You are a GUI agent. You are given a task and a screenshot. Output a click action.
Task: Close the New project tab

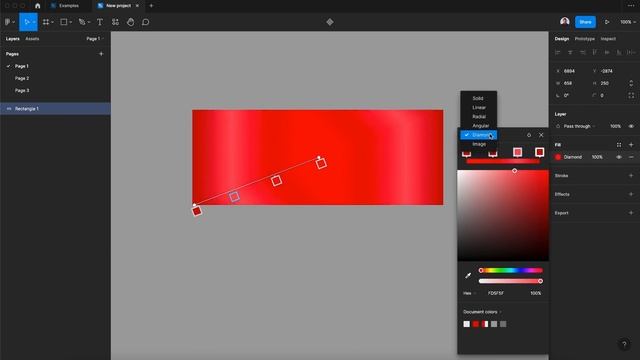[x=137, y=6]
